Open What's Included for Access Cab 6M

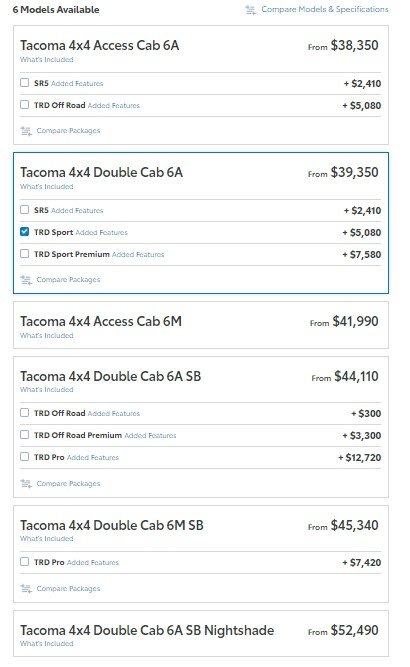(47, 336)
